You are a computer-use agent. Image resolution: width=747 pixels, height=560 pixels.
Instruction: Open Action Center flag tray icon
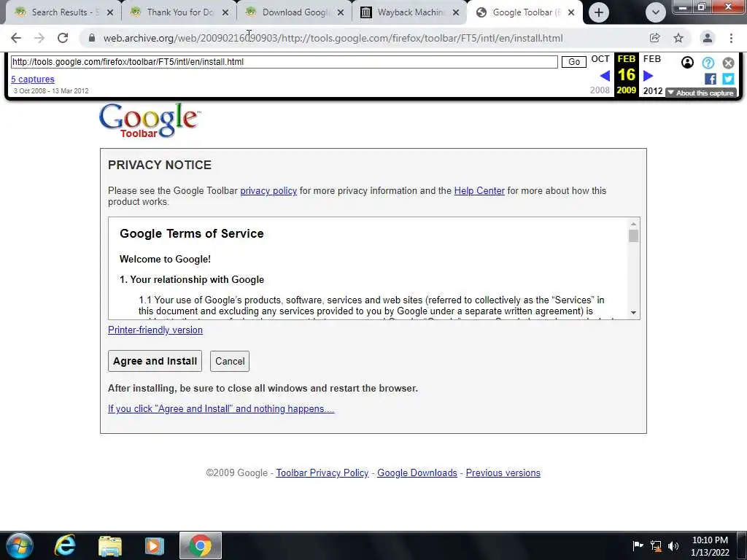click(638, 545)
